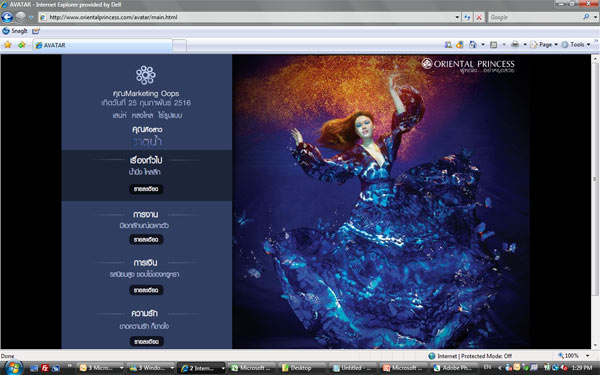Stop loading with the red X

(x=479, y=17)
